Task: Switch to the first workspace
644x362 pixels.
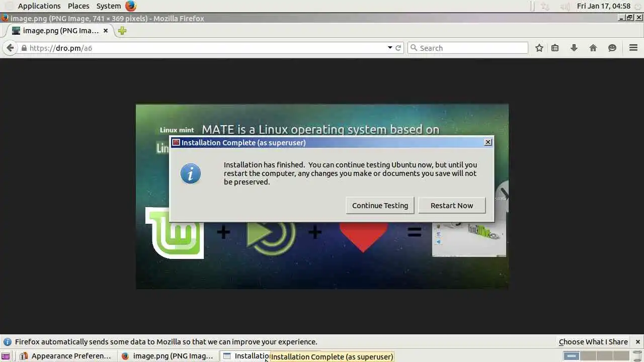Action: tap(571, 356)
